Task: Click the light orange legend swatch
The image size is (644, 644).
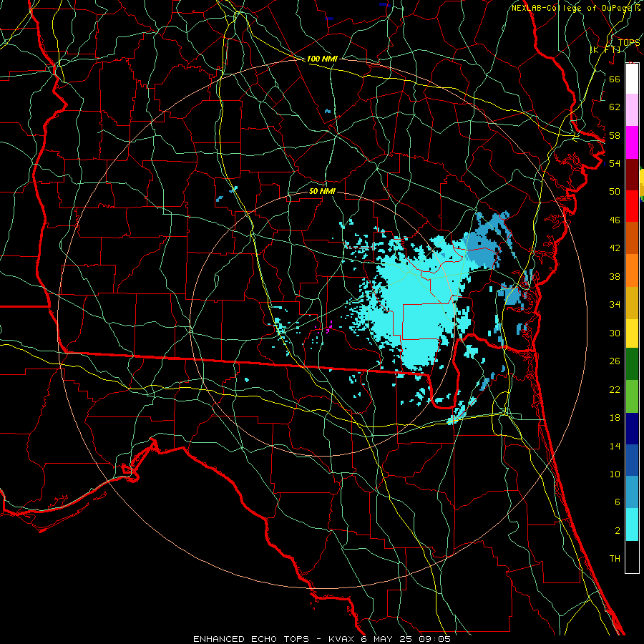Action: coord(632,270)
